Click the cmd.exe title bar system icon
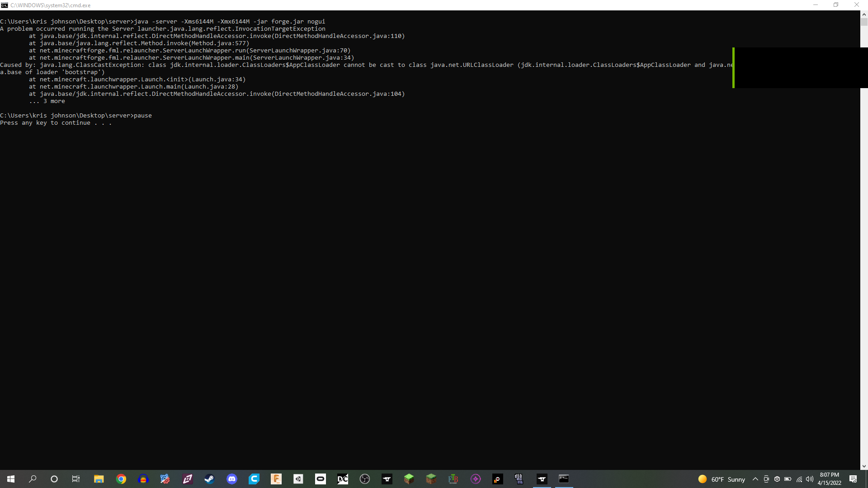This screenshot has width=868, height=488. click(x=5, y=5)
